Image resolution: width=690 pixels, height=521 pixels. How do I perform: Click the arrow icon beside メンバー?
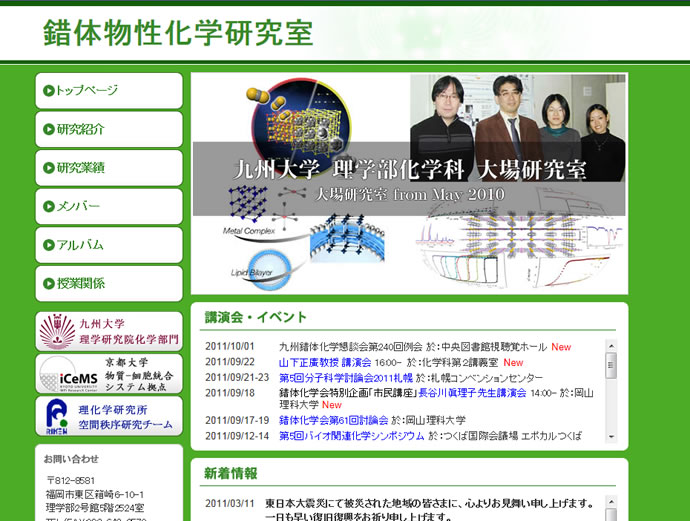[x=48, y=206]
